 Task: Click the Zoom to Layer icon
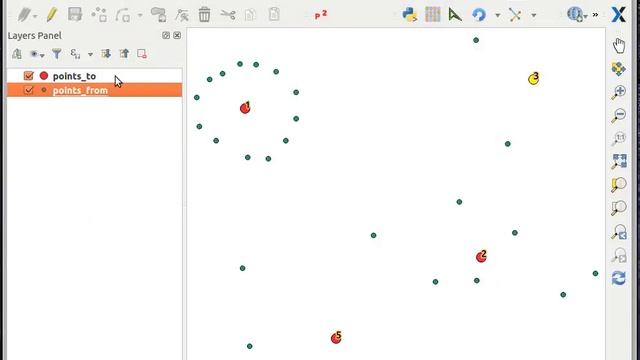[619, 208]
